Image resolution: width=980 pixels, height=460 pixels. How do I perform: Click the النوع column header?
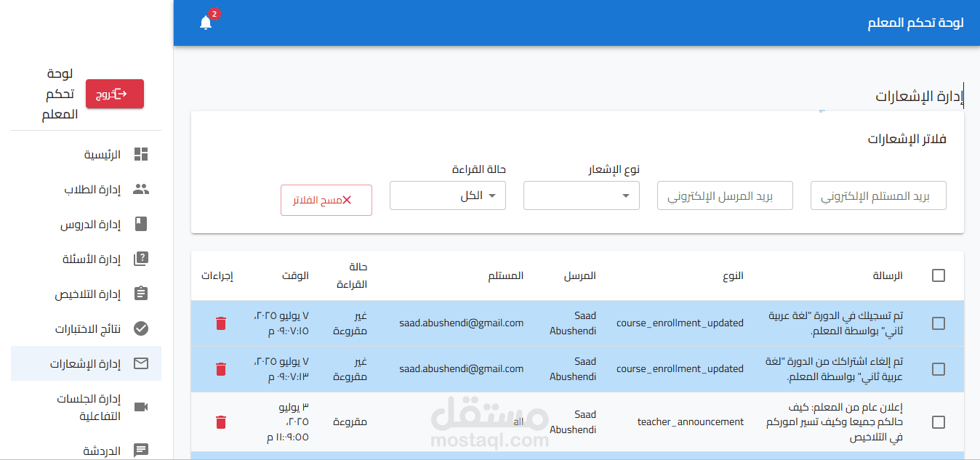(733, 275)
